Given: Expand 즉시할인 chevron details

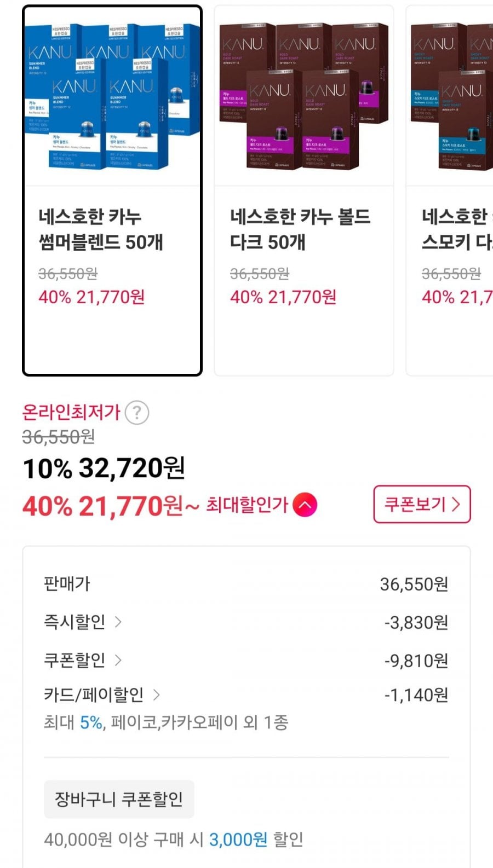Looking at the screenshot, I should pos(118,622).
